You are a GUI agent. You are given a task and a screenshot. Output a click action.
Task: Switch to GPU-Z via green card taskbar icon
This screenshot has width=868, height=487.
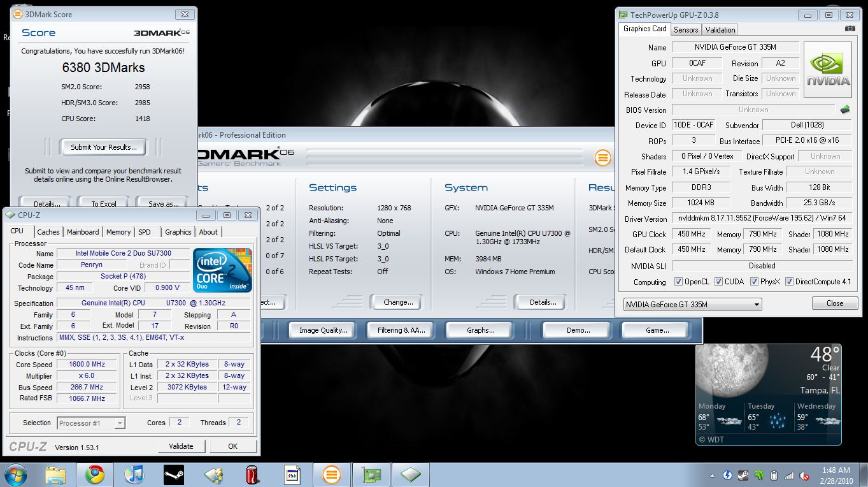coord(371,475)
